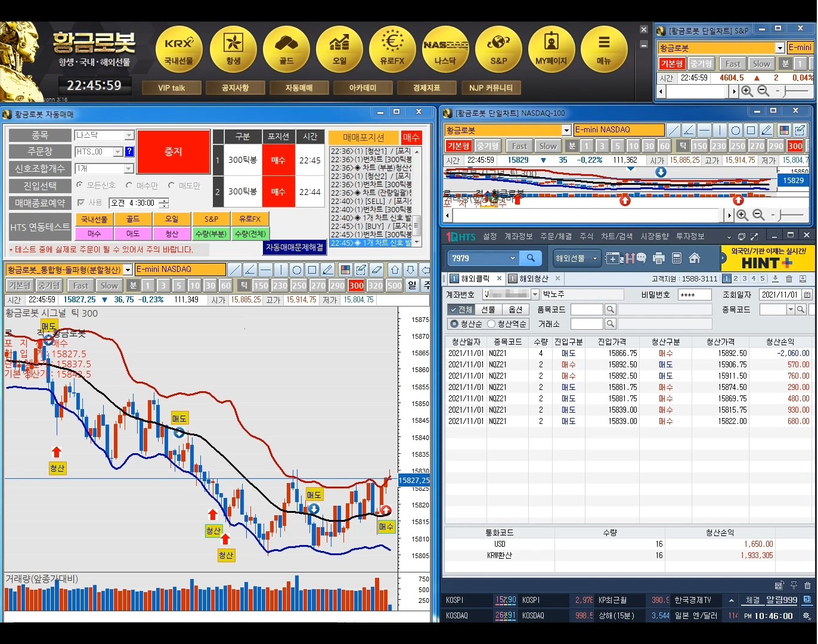Select the 청산역순 radio button

point(491,324)
